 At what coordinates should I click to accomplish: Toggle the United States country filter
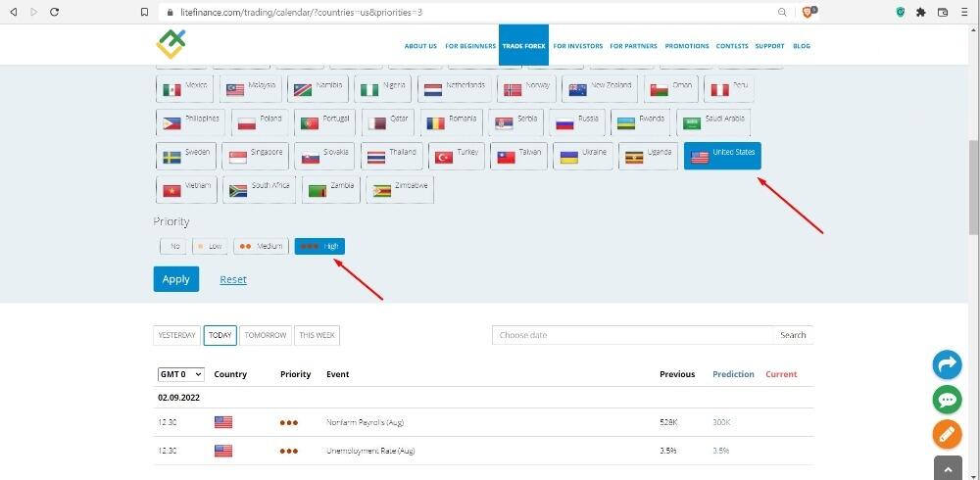click(722, 156)
